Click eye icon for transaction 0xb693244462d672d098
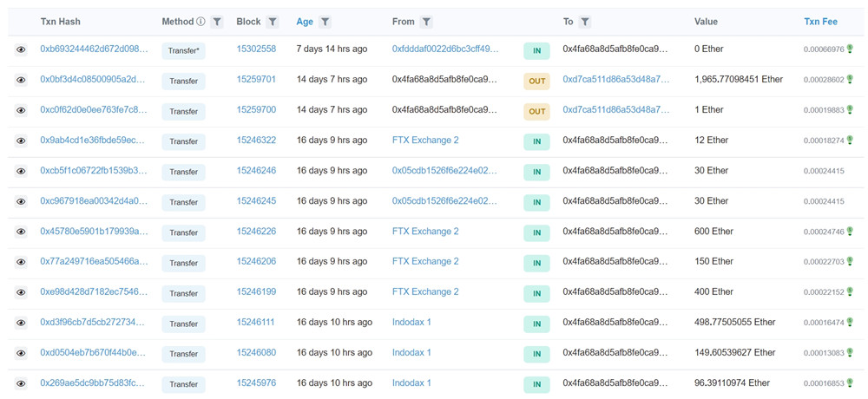 (x=21, y=50)
